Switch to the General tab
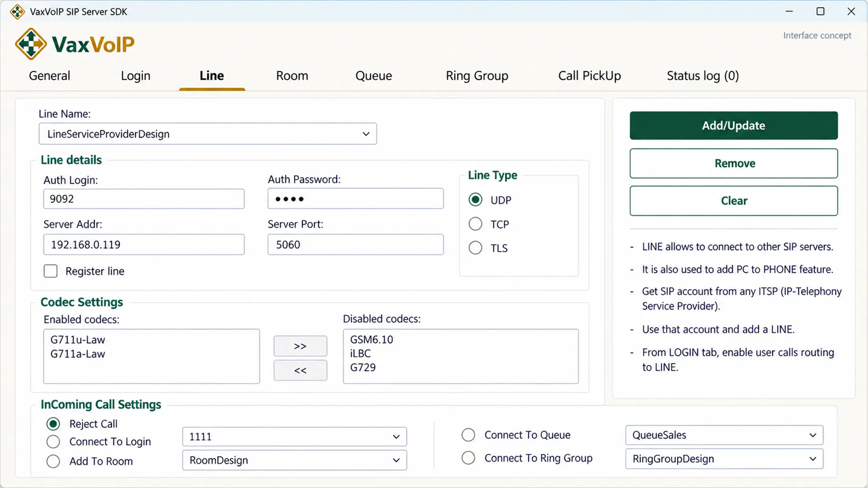 (x=50, y=75)
